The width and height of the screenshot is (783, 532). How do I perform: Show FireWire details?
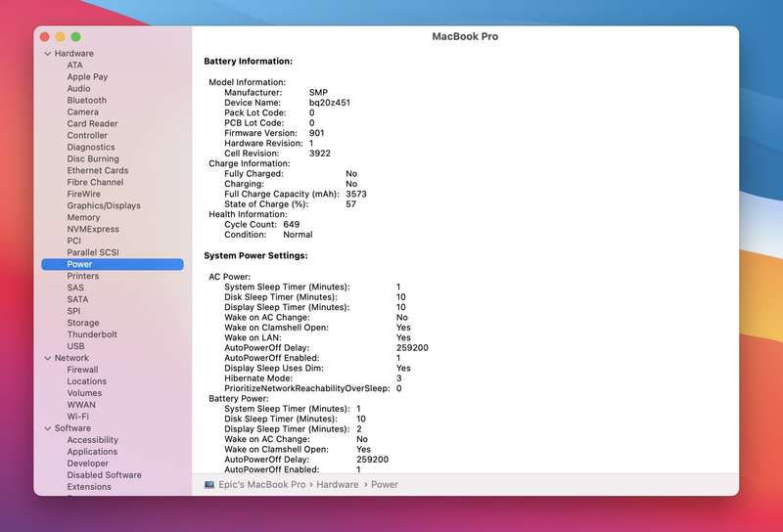point(84,194)
